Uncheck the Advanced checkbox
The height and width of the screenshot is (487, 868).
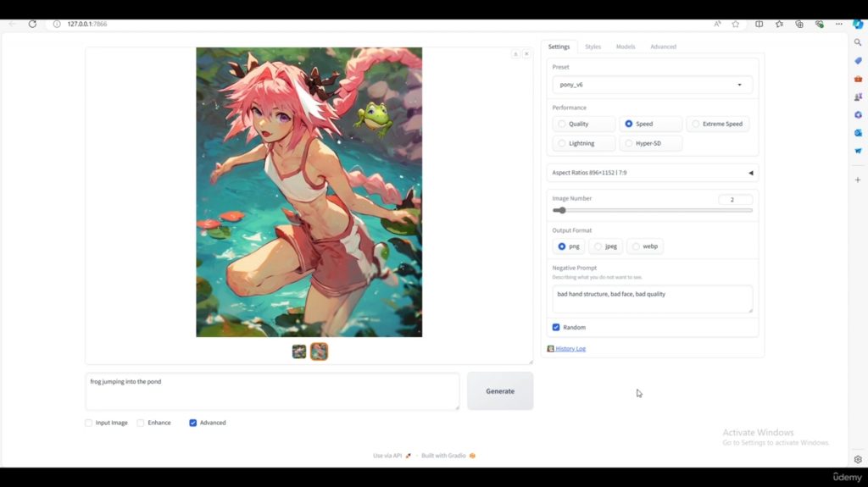(192, 423)
